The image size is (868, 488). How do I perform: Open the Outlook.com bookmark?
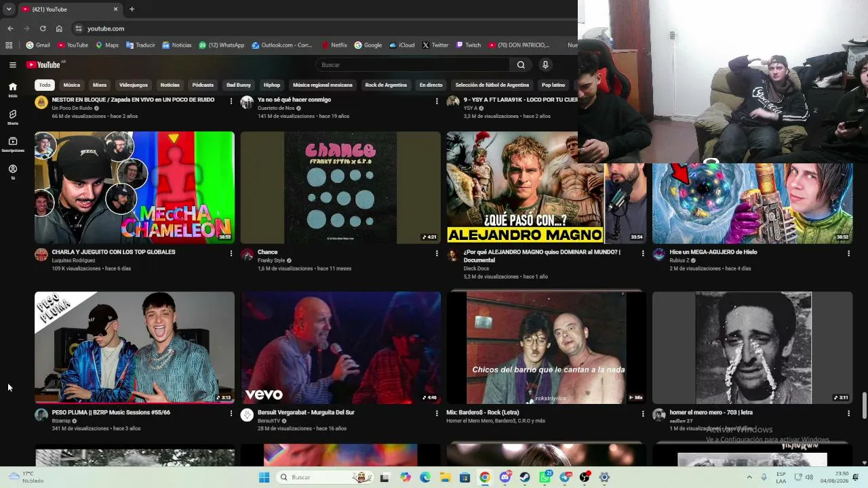coord(282,45)
